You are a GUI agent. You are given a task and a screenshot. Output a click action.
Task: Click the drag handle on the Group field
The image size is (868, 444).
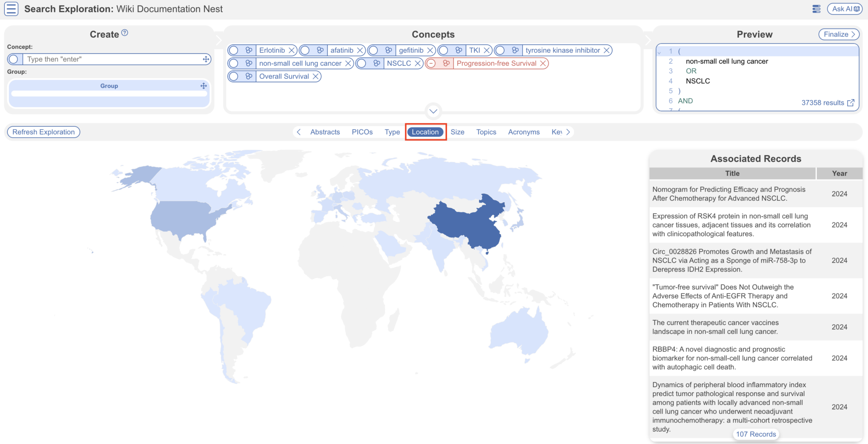(203, 86)
